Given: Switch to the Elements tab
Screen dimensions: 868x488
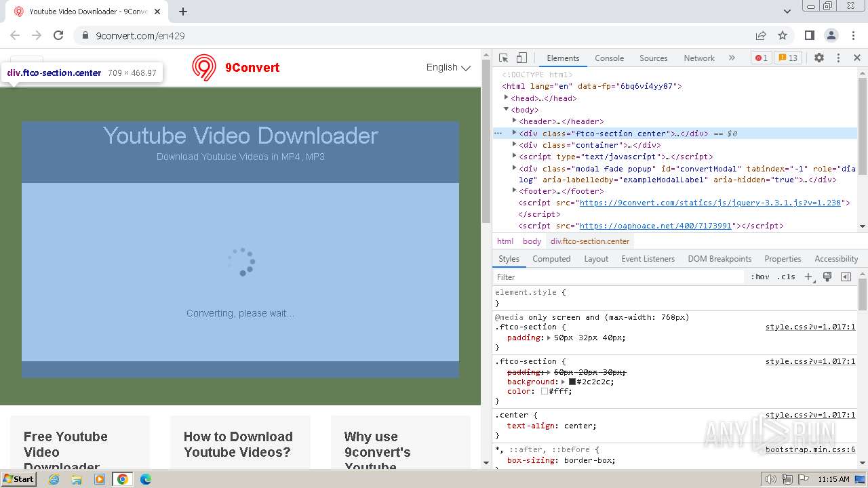Looking at the screenshot, I should click(x=563, y=58).
